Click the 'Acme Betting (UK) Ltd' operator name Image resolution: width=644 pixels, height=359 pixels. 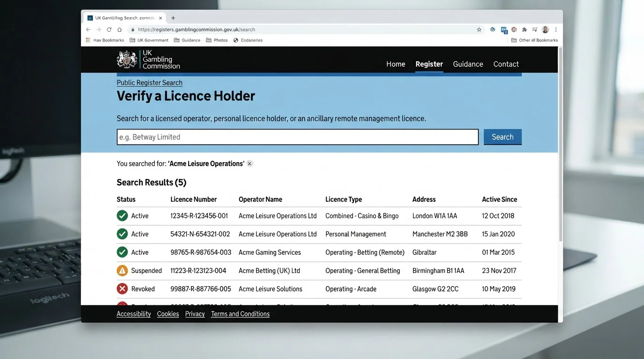tap(269, 271)
